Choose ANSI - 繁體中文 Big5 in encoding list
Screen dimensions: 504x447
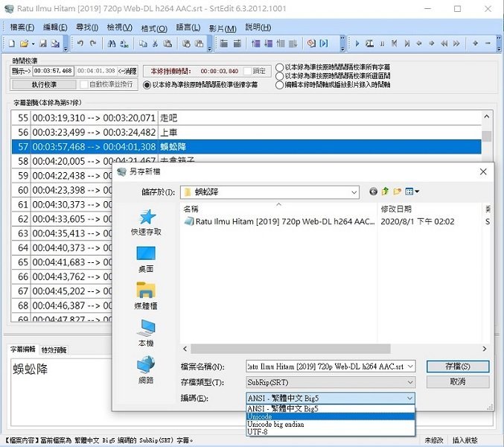pyautogui.click(x=331, y=409)
